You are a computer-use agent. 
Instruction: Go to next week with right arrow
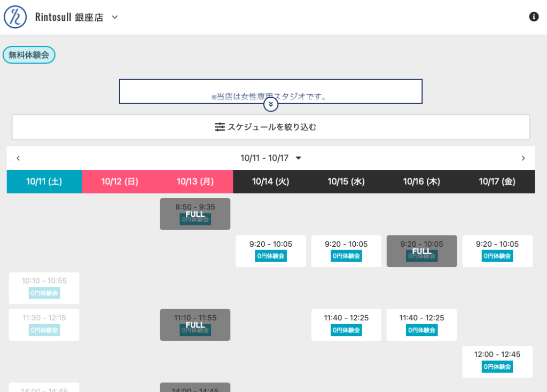[x=523, y=158]
